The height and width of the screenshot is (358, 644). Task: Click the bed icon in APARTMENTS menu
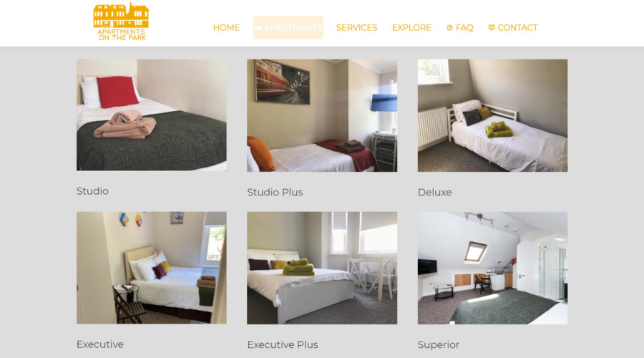(258, 28)
